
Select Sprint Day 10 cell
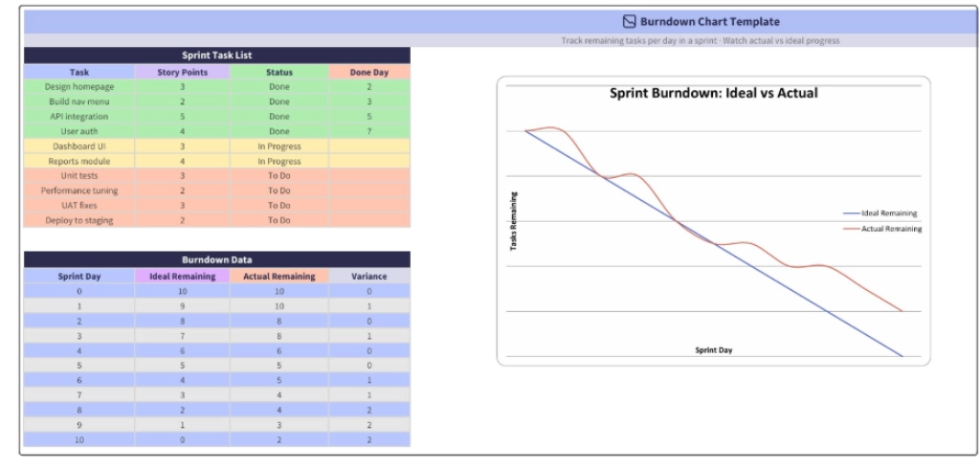(79, 439)
